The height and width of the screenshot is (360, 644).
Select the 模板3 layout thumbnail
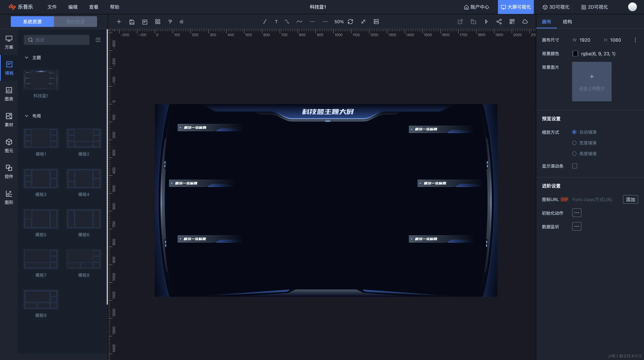(41, 178)
